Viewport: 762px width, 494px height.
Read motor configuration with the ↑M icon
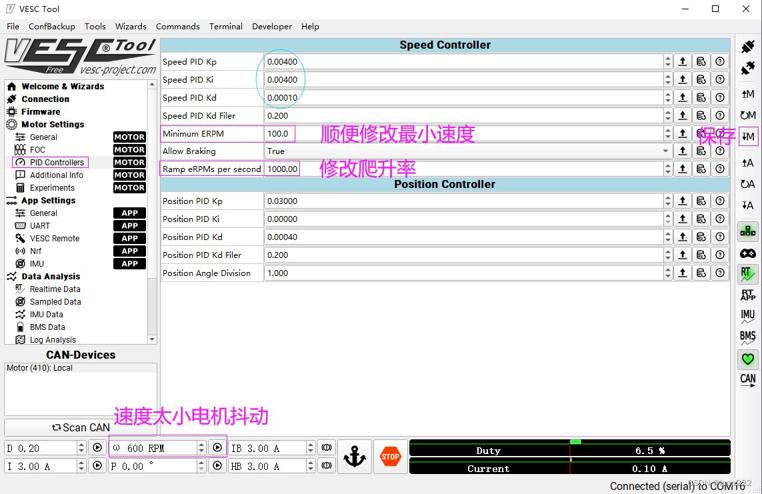click(x=747, y=94)
